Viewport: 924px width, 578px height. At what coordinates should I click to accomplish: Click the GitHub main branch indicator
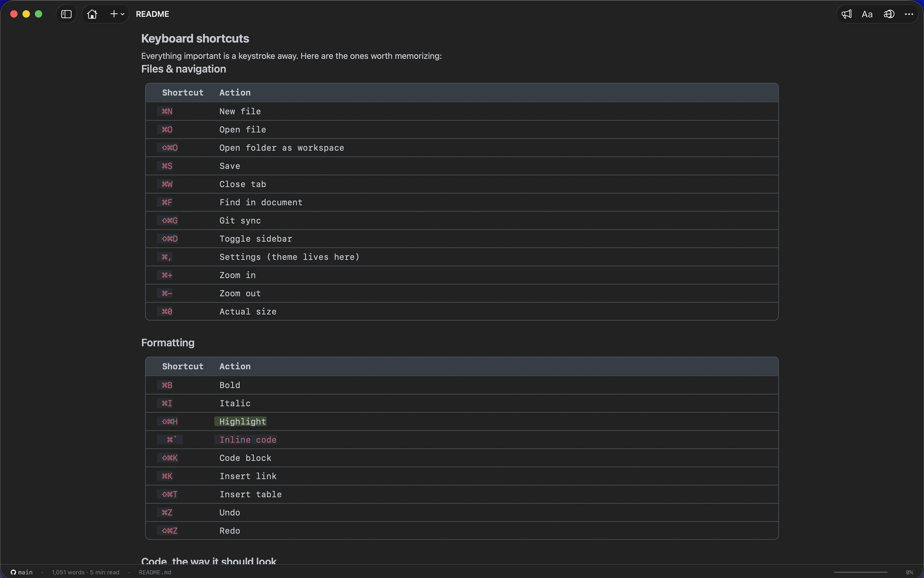point(21,572)
